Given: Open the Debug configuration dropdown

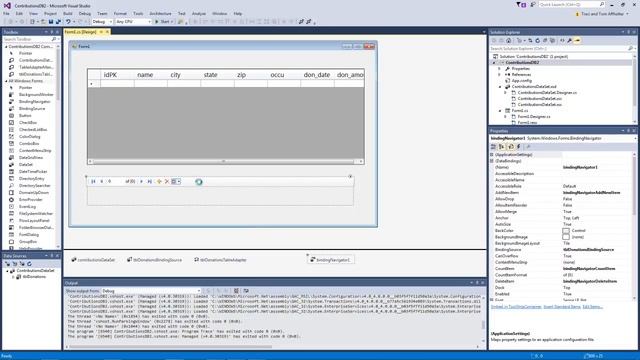Looking at the screenshot, I should coord(102,22).
